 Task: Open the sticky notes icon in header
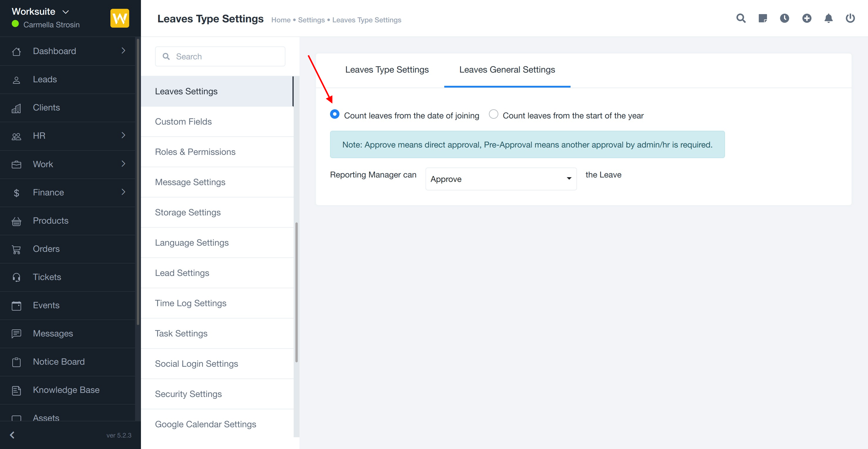763,18
